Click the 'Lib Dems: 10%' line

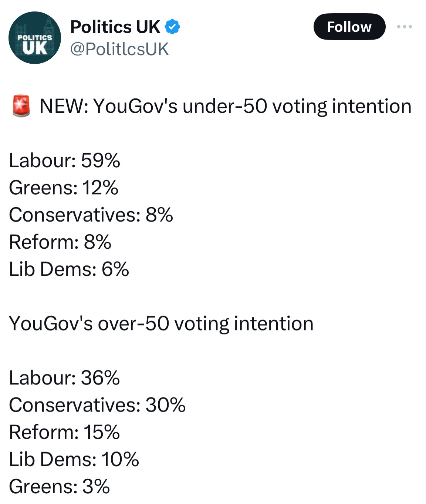[x=74, y=459]
